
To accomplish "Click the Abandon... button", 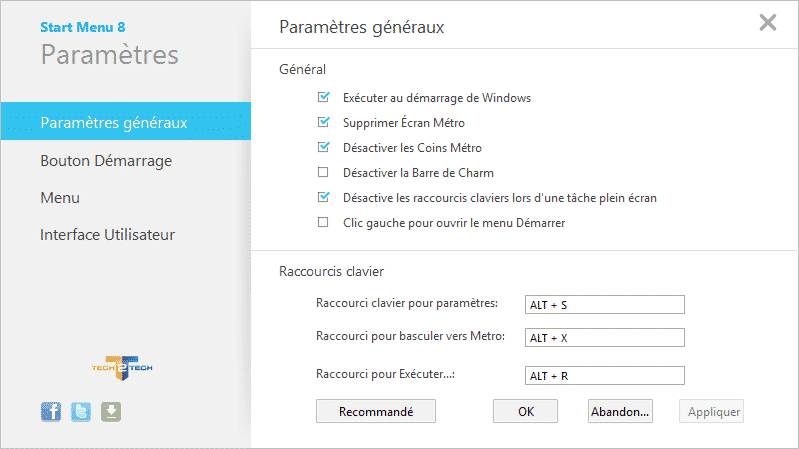I will (620, 411).
